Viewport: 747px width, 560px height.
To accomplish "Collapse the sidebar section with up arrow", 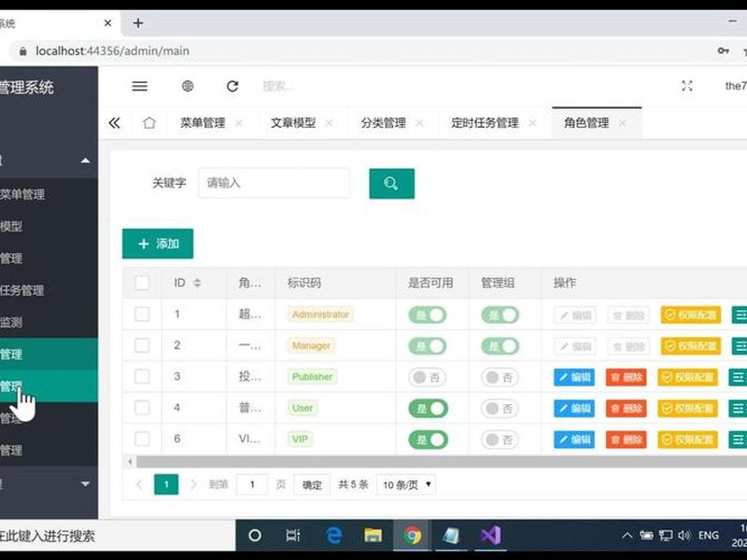I will pos(85,161).
